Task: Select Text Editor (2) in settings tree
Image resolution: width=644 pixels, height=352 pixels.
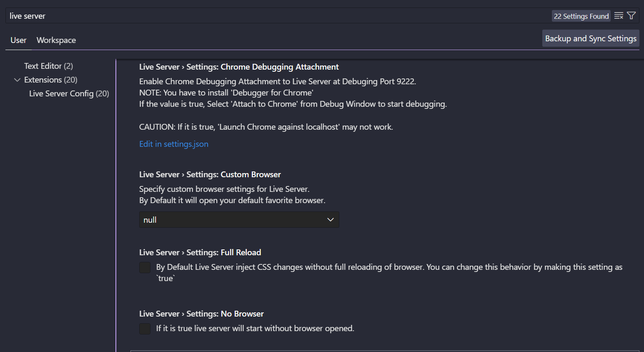Action: [48, 66]
